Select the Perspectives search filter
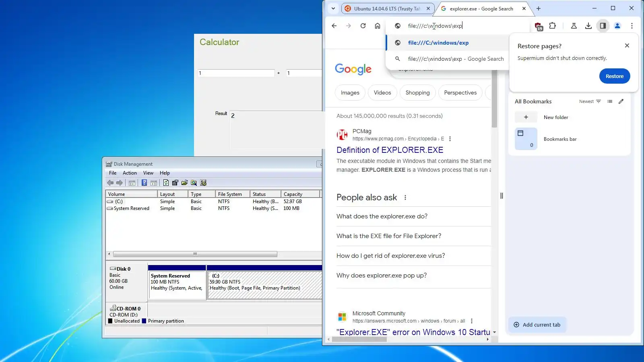The width and height of the screenshot is (644, 362). [460, 93]
